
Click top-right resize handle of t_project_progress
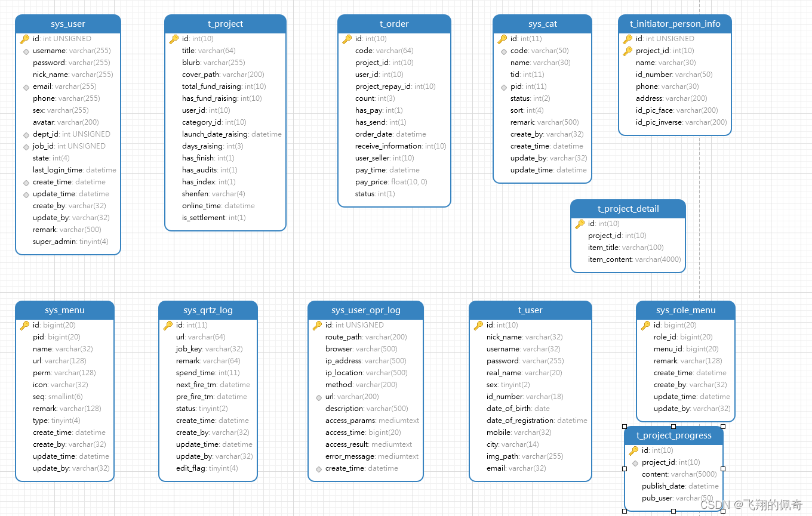tap(723, 427)
